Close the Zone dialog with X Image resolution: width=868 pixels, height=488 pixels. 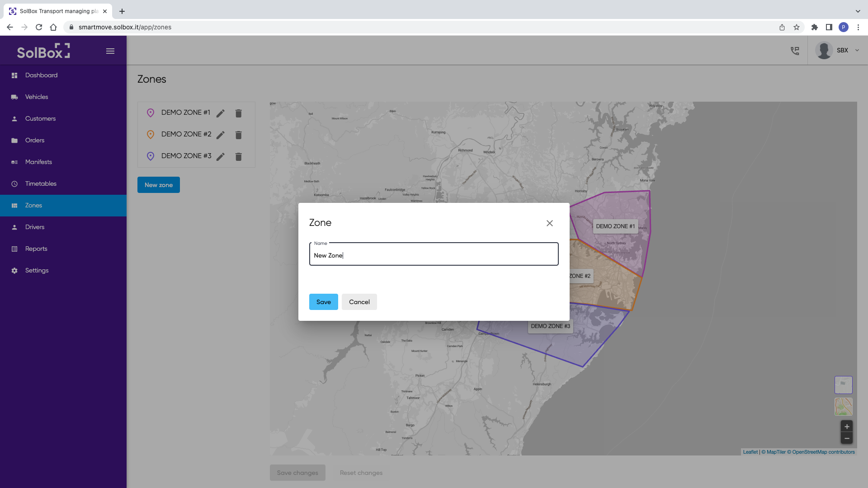(549, 223)
